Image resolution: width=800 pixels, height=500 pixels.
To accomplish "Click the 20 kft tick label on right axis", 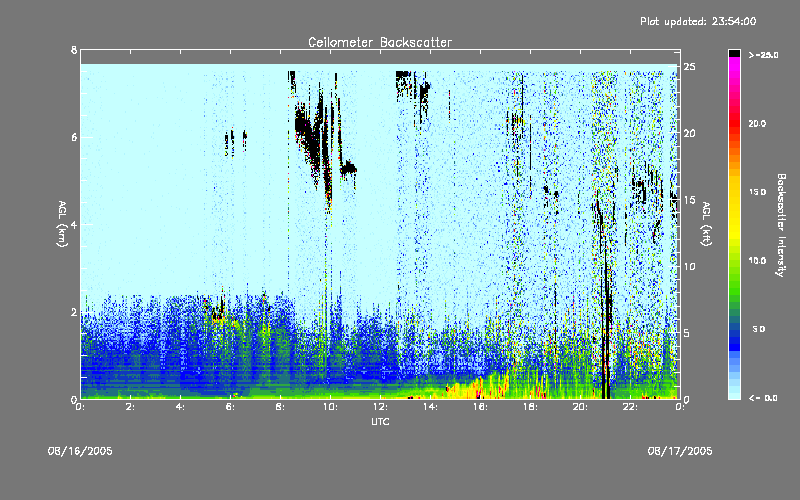I will point(689,133).
